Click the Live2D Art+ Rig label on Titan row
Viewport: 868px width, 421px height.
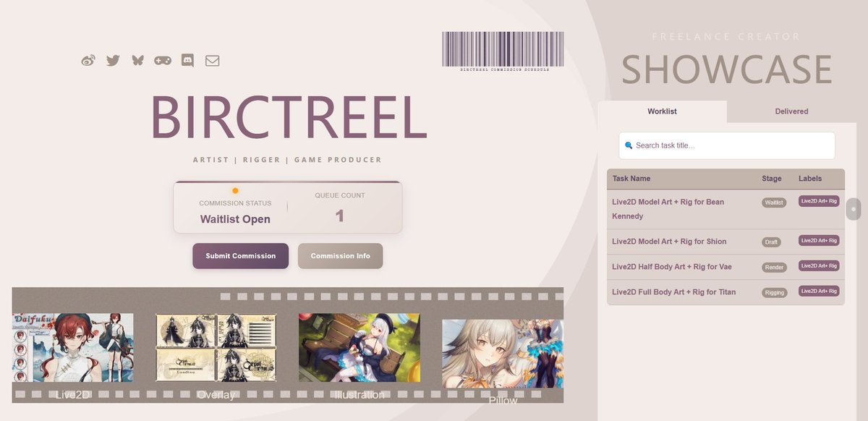click(819, 291)
